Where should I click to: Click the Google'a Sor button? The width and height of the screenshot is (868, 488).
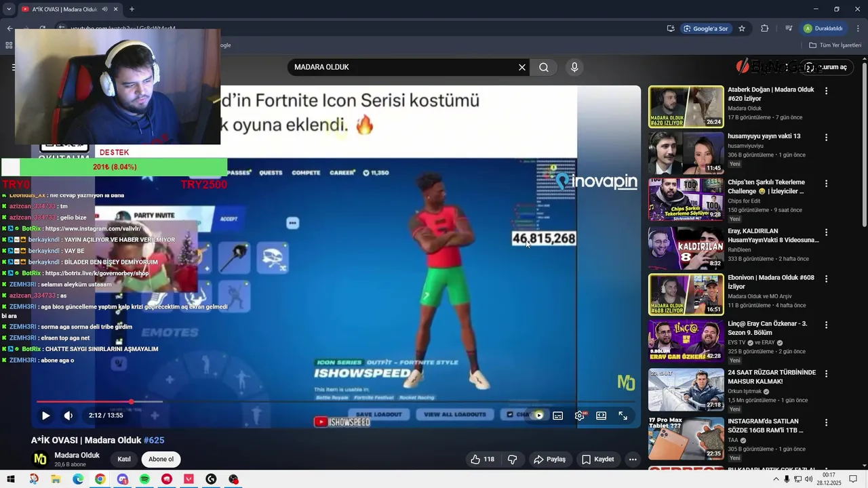pyautogui.click(x=706, y=28)
